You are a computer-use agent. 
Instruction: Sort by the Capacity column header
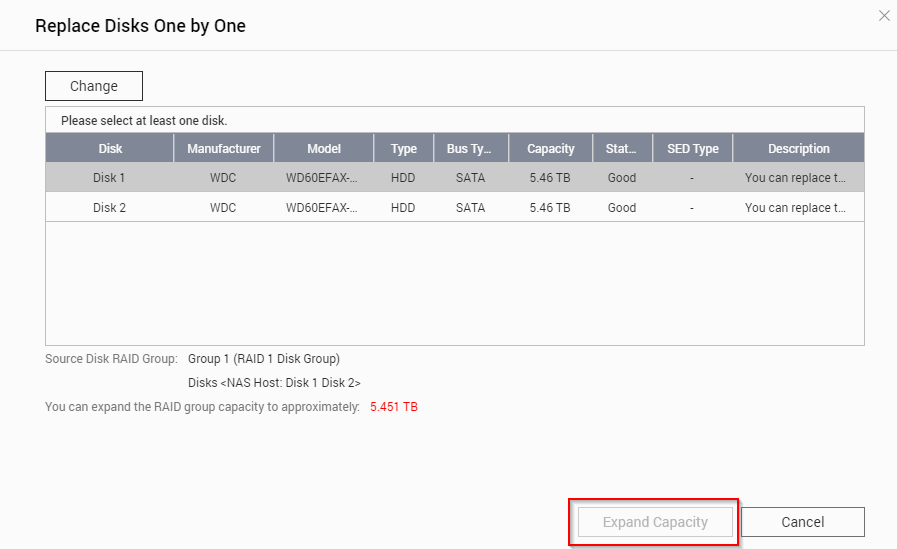tap(551, 149)
